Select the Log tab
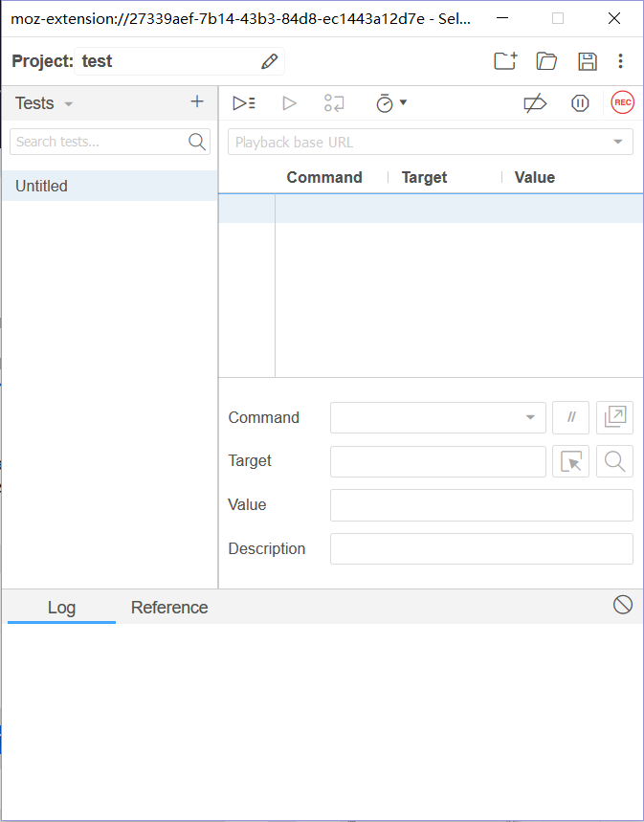The height and width of the screenshot is (822, 644). [61, 608]
